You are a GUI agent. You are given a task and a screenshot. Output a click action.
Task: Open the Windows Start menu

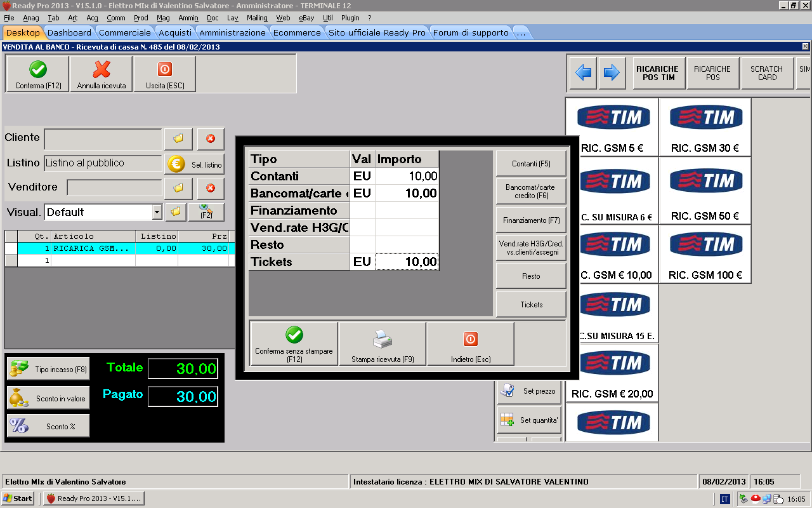18,498
